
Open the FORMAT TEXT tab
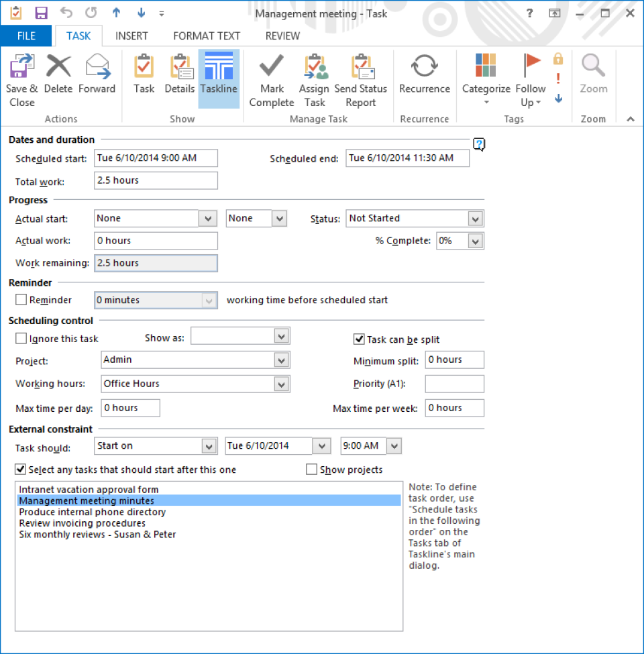[207, 36]
